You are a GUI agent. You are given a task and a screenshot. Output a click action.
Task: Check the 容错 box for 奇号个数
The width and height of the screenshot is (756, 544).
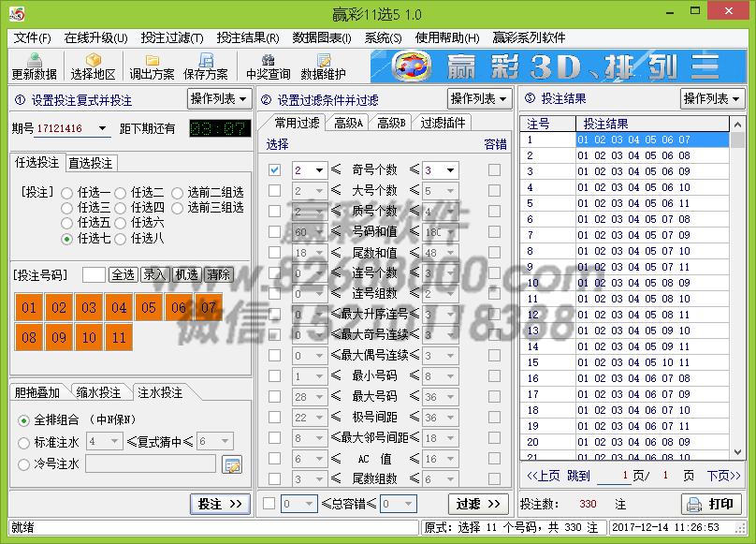(494, 169)
